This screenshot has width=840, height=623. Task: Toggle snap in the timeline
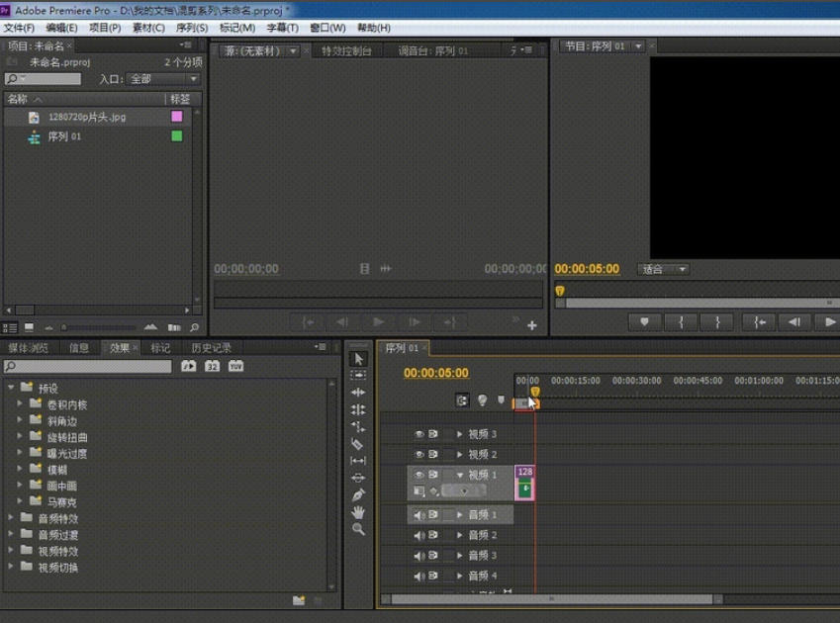(462, 400)
